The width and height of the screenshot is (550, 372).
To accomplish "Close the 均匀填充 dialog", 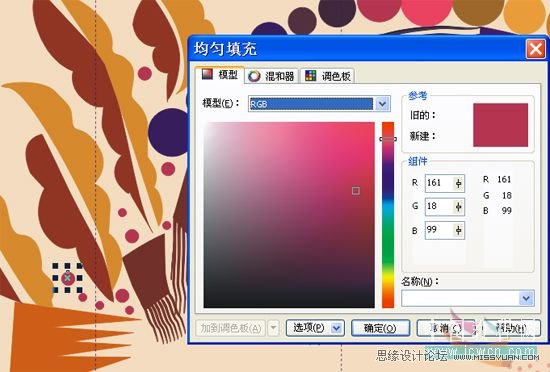I will 535,48.
